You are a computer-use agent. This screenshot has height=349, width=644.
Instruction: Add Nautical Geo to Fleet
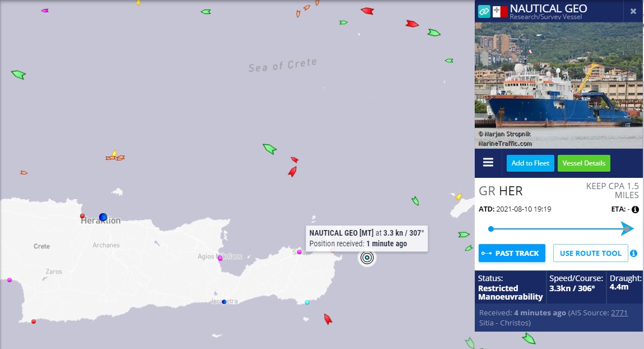tap(530, 163)
